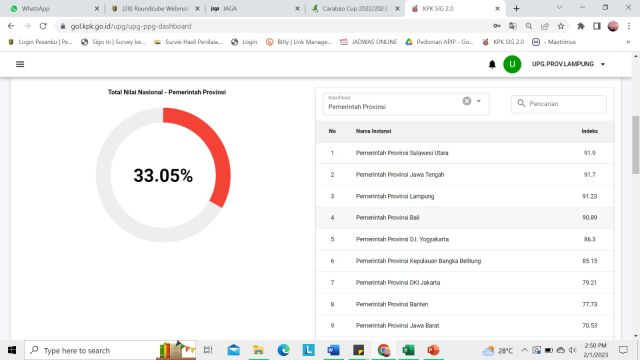Close the JAGA tab
Screen dimensions: 640x360
(x=297, y=9)
